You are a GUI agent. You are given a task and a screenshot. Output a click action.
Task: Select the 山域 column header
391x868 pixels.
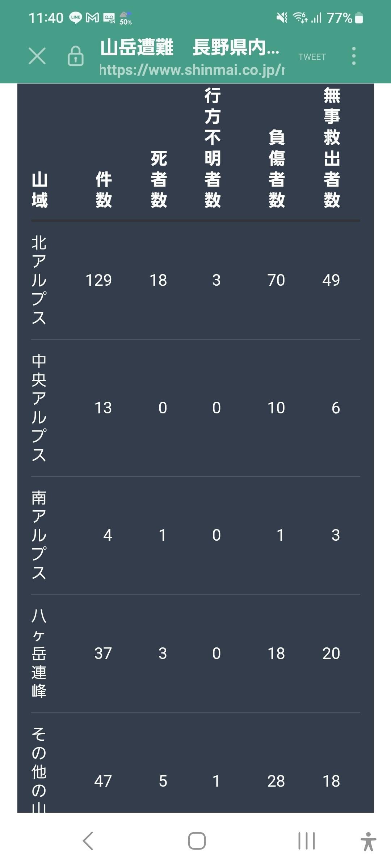(39, 190)
